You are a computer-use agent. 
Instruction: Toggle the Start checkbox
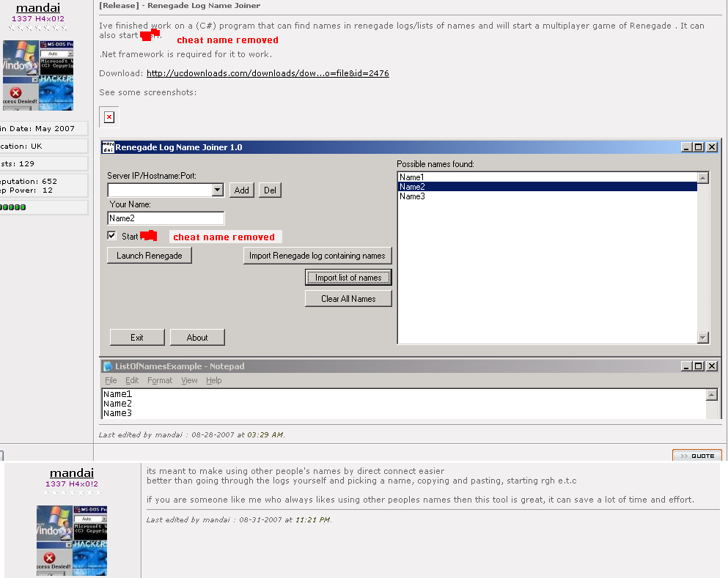tap(112, 236)
